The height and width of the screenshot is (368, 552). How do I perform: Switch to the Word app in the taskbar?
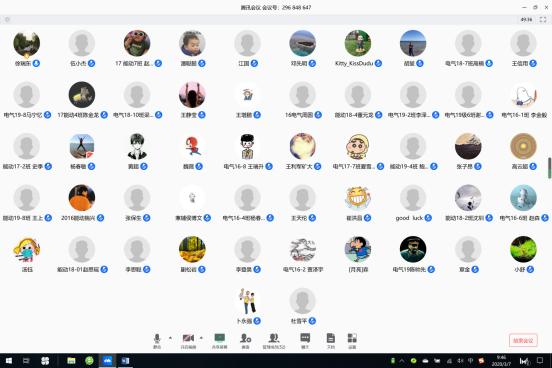pyautogui.click(x=125, y=361)
